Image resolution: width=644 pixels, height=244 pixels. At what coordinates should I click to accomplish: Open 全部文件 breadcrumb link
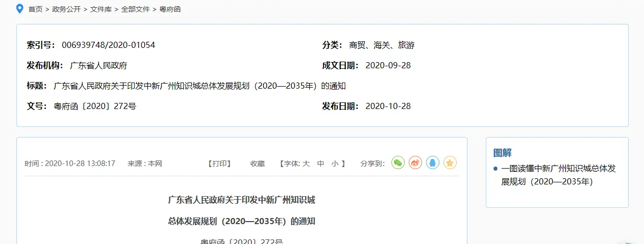click(135, 9)
